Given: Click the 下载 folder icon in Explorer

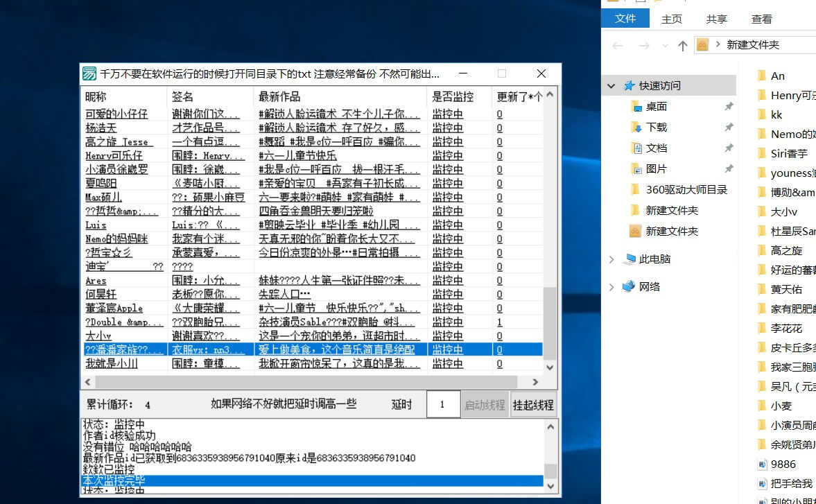Looking at the screenshot, I should click(x=636, y=128).
